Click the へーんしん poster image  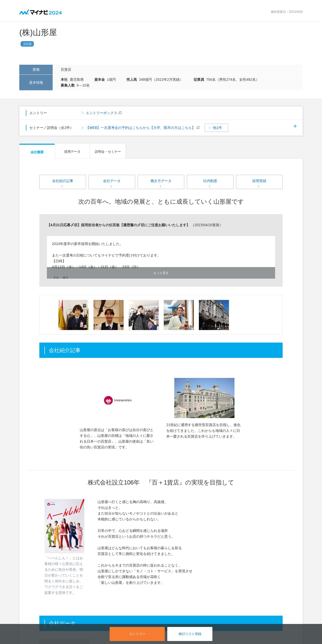(64, 526)
